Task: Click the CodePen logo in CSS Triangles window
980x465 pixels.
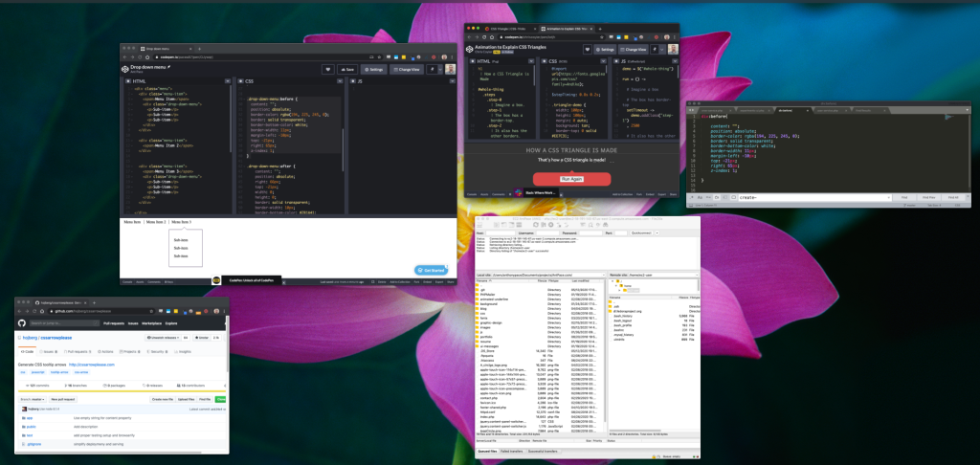Action: (x=471, y=48)
